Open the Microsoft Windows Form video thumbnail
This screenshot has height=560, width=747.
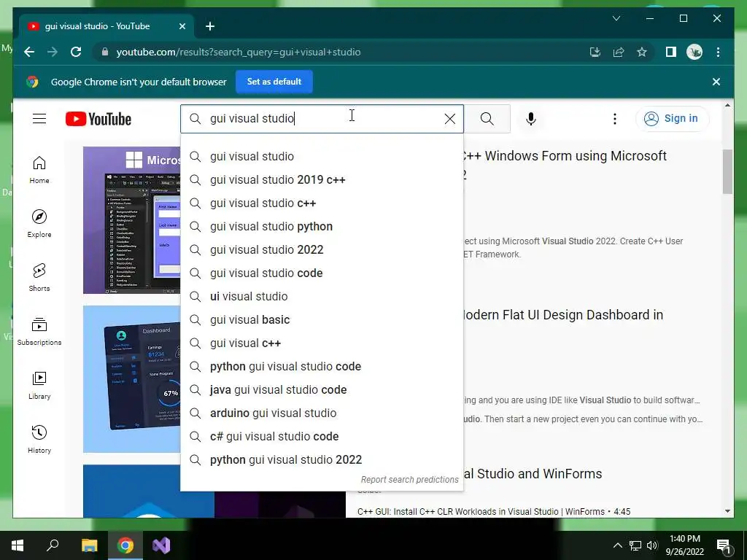click(x=132, y=220)
